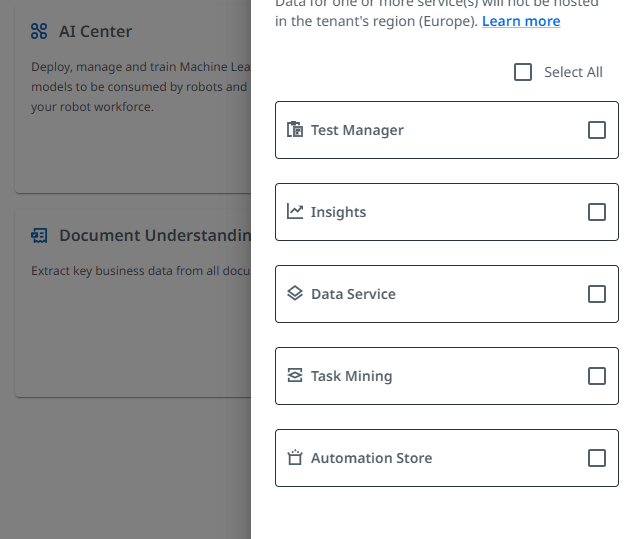Image resolution: width=637 pixels, height=539 pixels.
Task: Open the Learn more link
Action: 521,21
